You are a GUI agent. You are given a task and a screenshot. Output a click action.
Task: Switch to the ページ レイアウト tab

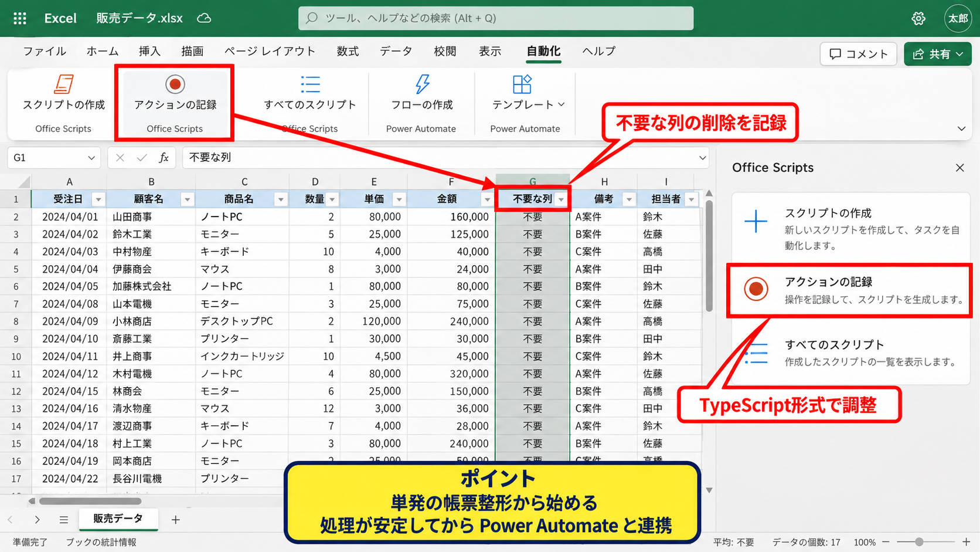click(270, 52)
